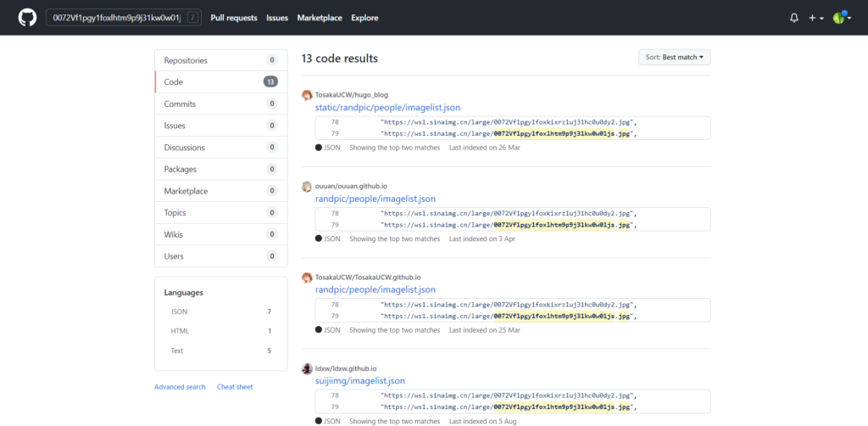868x426 pixels.
Task: Open the ouuan/ouuan.github.io repository
Action: [351, 187]
